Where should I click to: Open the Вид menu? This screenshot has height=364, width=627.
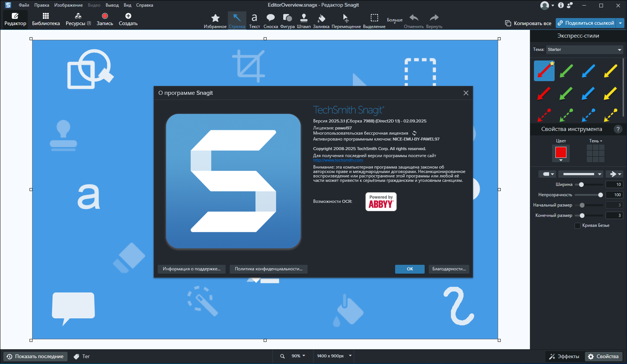[x=127, y=5]
